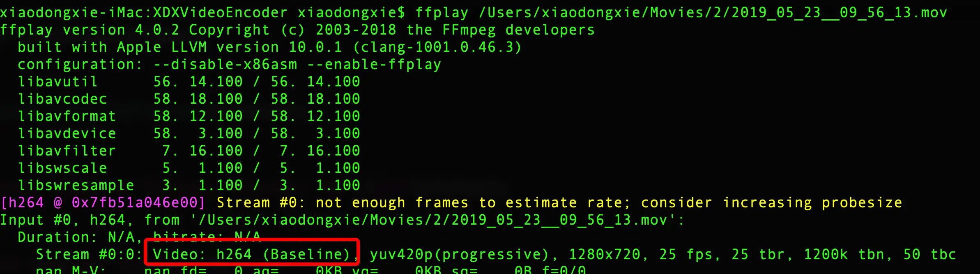
Task: Click the .mov file path in the command
Action: 713,13
